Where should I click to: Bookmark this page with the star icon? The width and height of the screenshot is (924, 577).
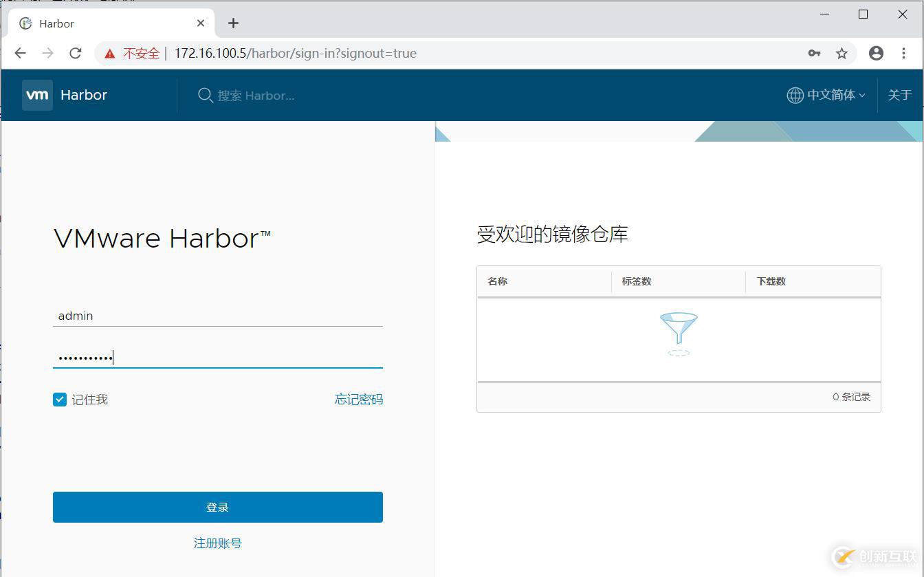point(841,53)
